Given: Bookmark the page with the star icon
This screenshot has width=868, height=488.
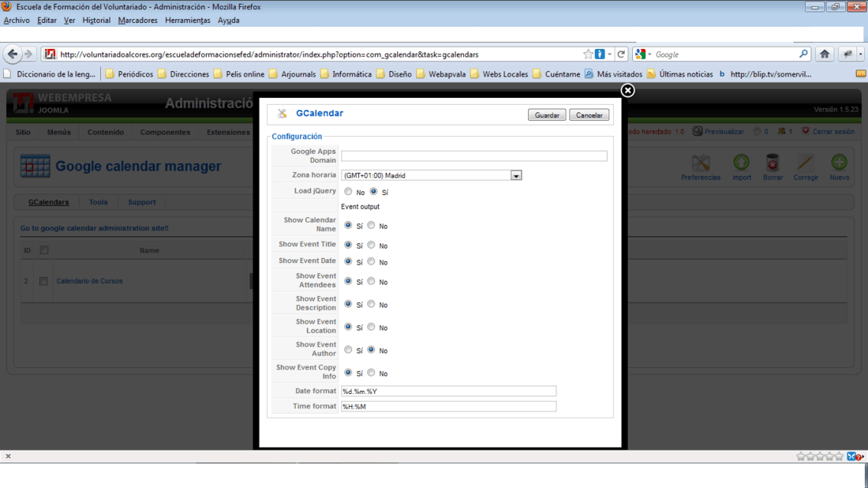Looking at the screenshot, I should coord(588,54).
